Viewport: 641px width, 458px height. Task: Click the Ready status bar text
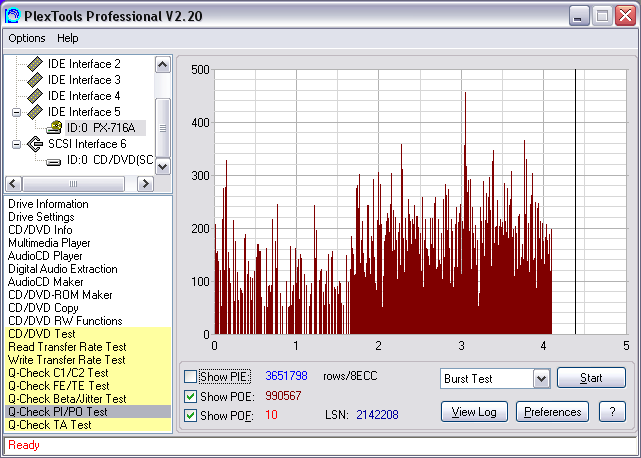pos(24,445)
